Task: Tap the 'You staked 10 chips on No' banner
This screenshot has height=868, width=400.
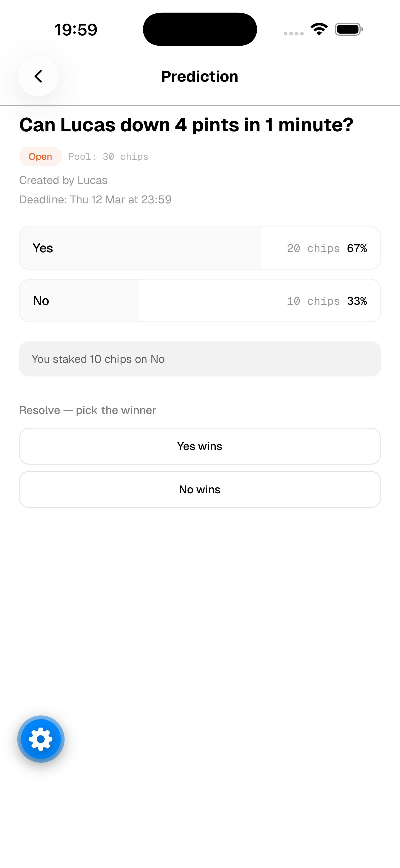Action: (200, 359)
